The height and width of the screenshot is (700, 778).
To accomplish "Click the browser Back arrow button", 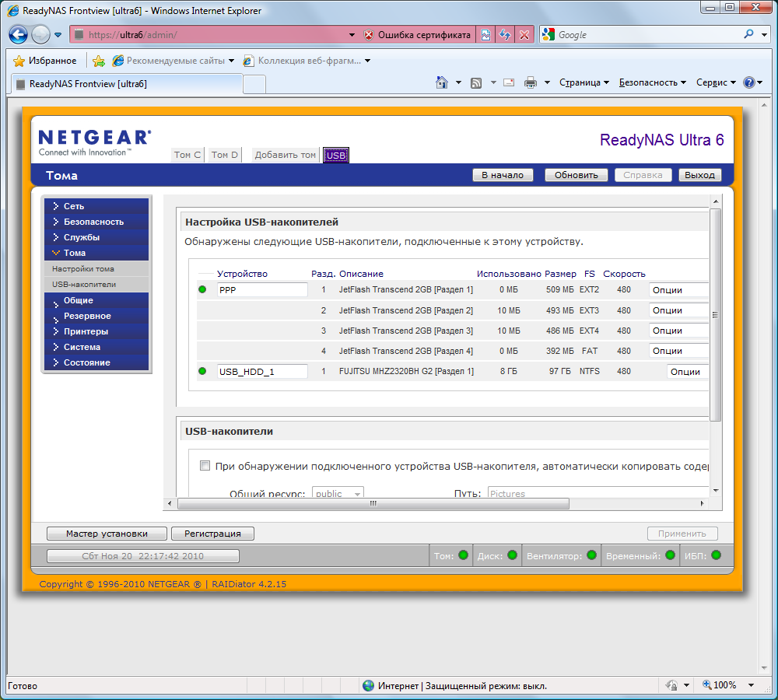I will [19, 35].
